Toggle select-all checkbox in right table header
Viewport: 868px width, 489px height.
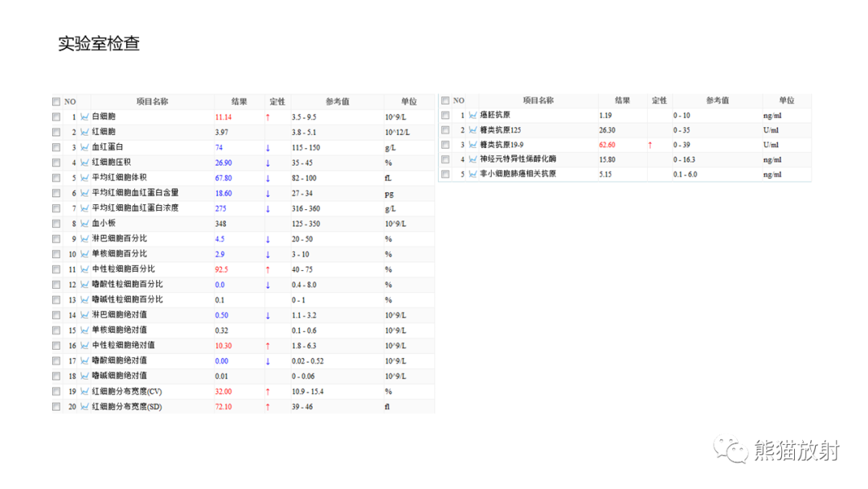pyautogui.click(x=445, y=101)
